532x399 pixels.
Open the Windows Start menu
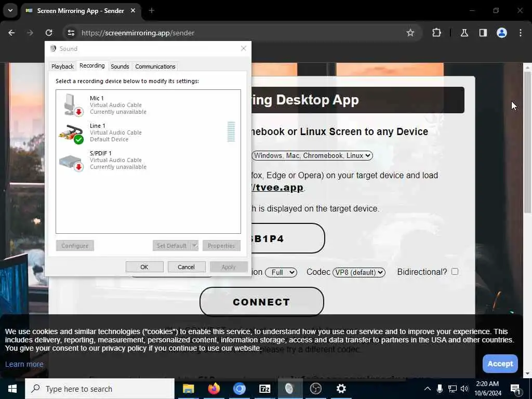12,389
